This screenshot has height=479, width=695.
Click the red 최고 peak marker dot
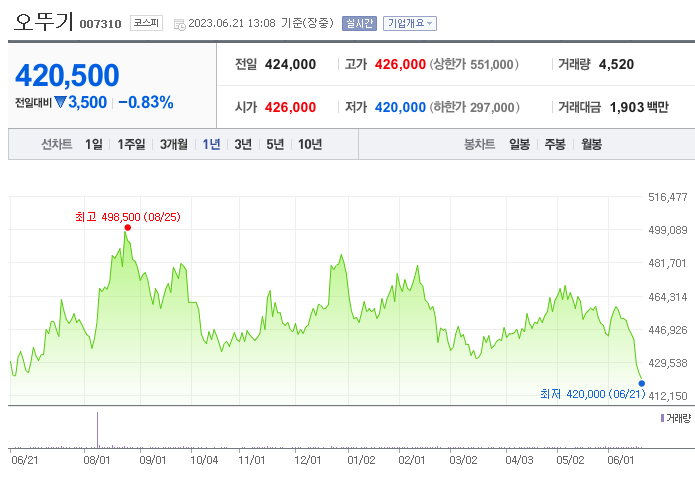click(x=128, y=228)
